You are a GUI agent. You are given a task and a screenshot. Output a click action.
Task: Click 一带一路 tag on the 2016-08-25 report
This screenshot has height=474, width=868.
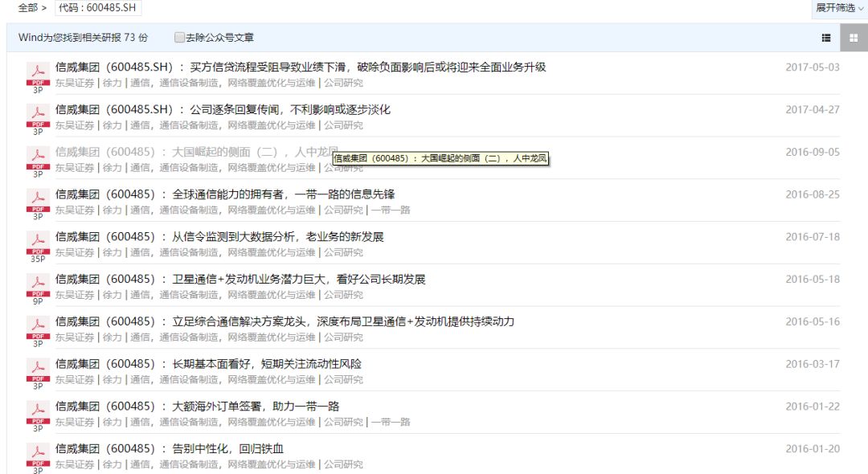391,210
